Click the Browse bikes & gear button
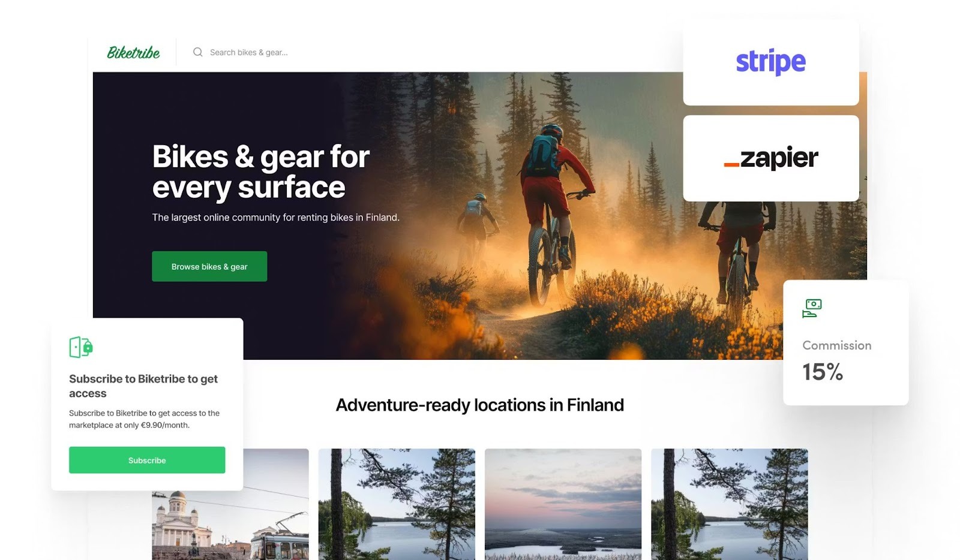 click(209, 266)
